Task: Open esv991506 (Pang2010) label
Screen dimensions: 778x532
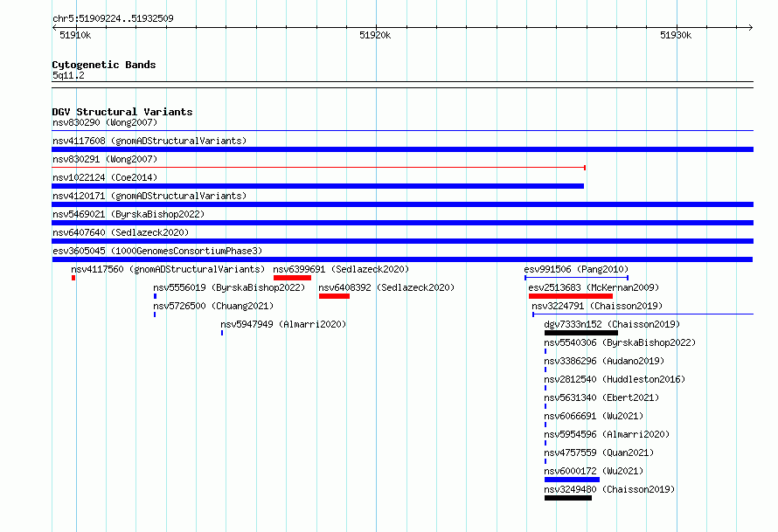Action: point(576,269)
